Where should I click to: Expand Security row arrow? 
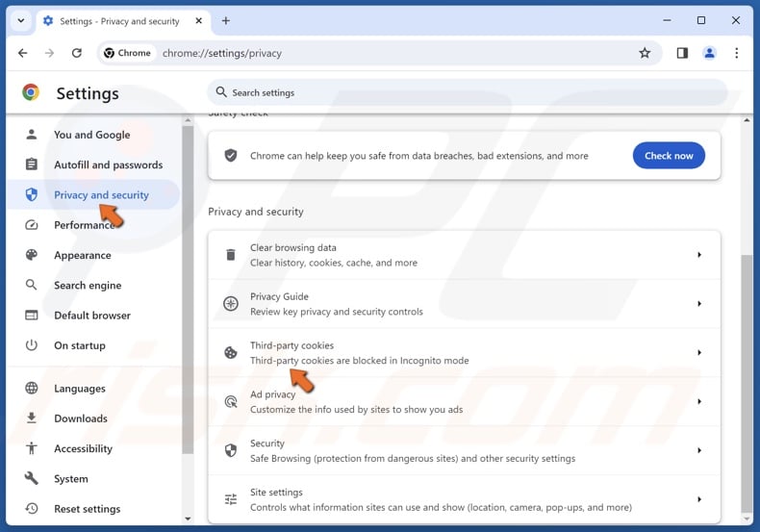pos(699,450)
